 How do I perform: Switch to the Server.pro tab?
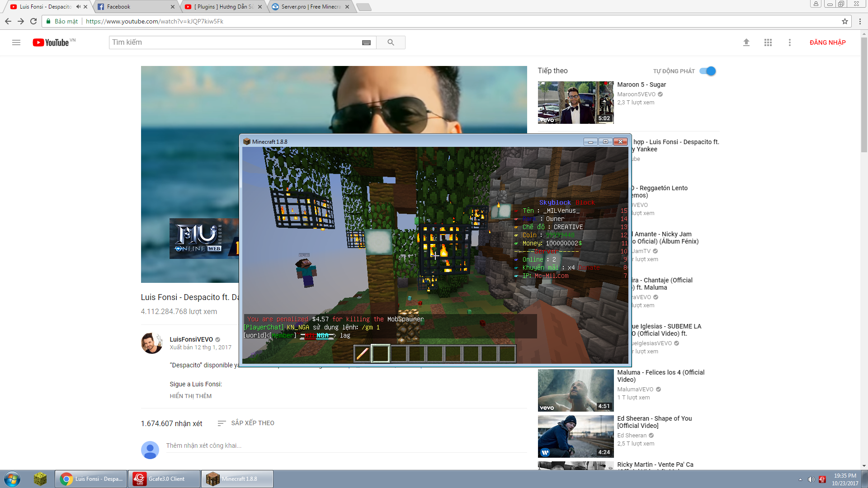pos(311,7)
